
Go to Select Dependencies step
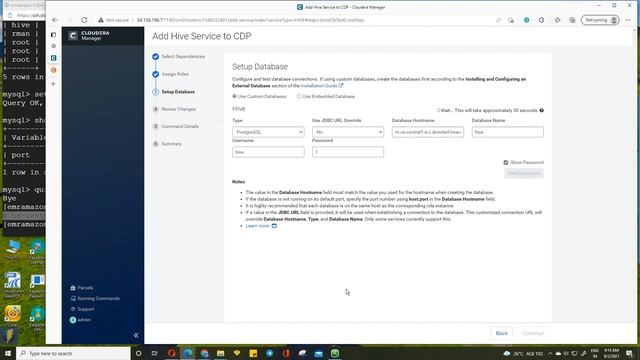[x=179, y=56]
